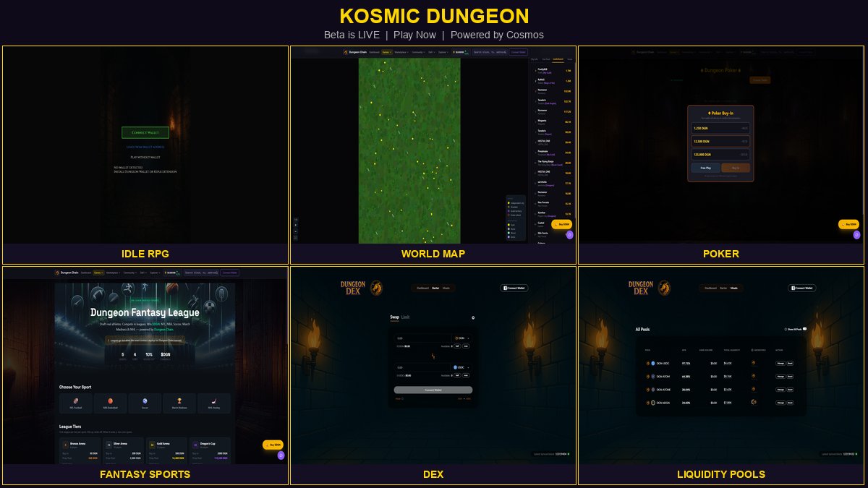
Task: Select the Soccer ball sport card
Action: (x=145, y=403)
